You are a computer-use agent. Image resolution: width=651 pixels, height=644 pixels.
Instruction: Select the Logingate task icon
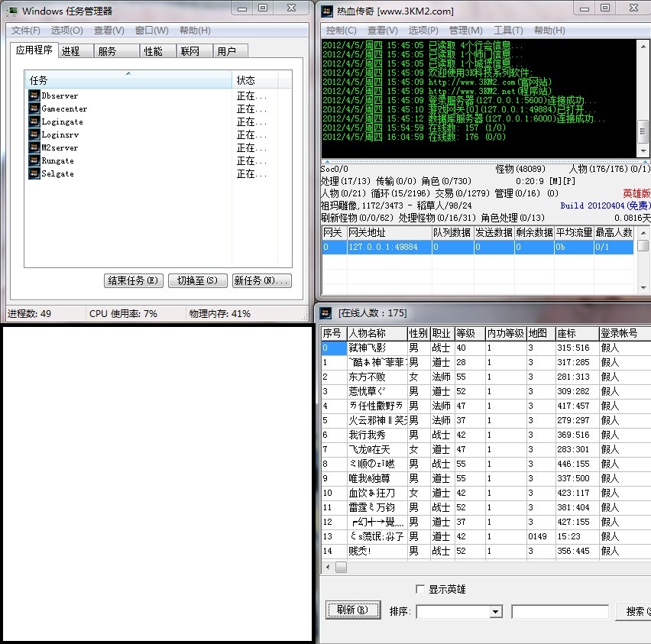(34, 121)
